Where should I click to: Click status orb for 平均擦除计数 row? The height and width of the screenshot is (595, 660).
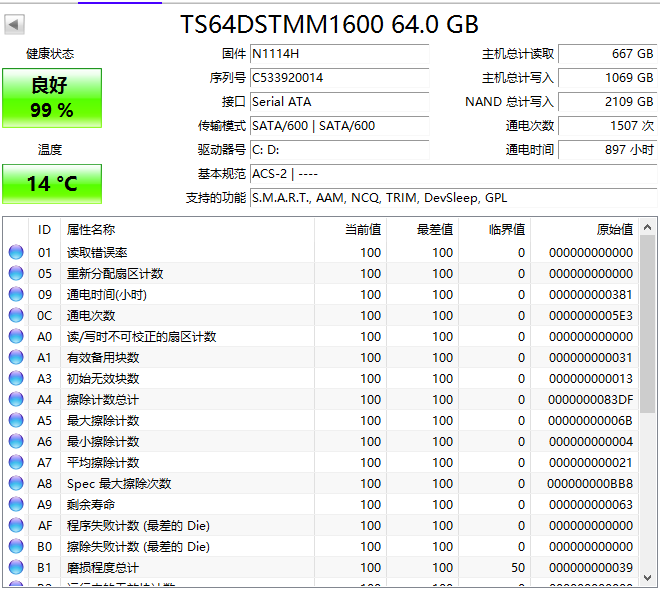[16, 463]
